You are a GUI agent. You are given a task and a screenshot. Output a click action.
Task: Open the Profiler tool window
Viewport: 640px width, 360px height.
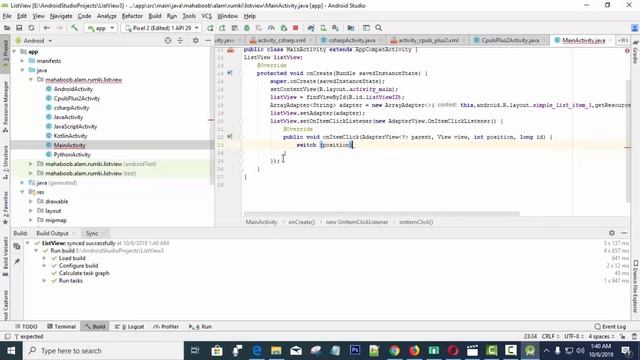166,327
